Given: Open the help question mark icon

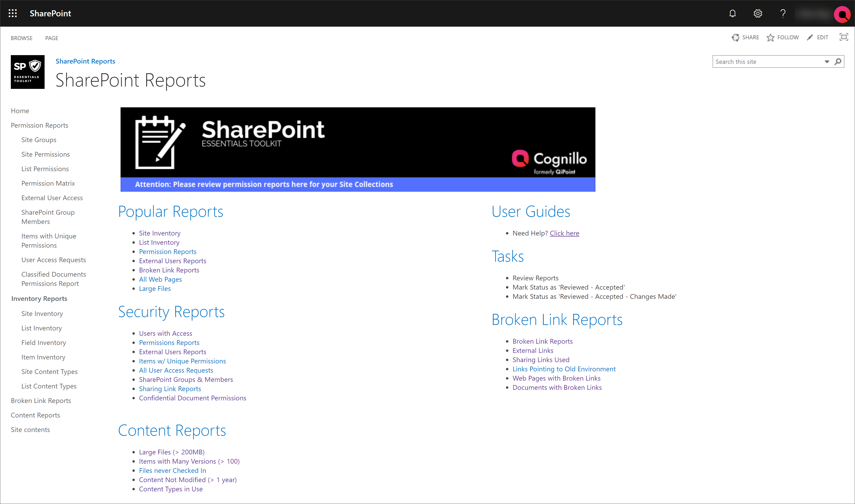Looking at the screenshot, I should tap(783, 14).
